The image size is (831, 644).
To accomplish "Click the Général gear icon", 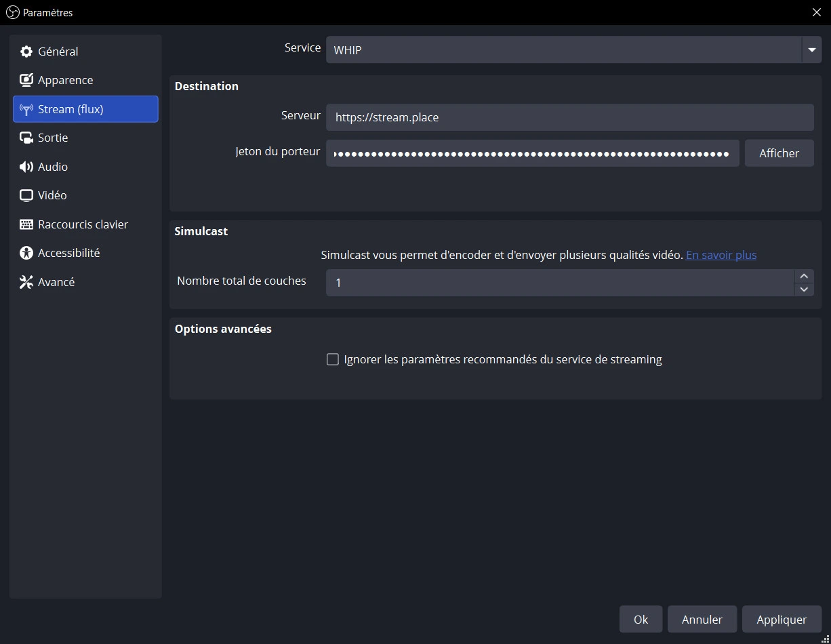I will tap(26, 52).
